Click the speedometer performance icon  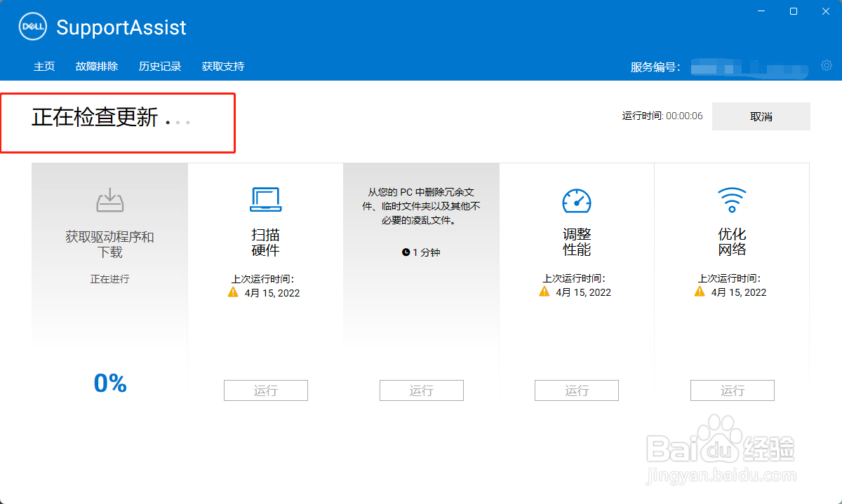point(577,200)
